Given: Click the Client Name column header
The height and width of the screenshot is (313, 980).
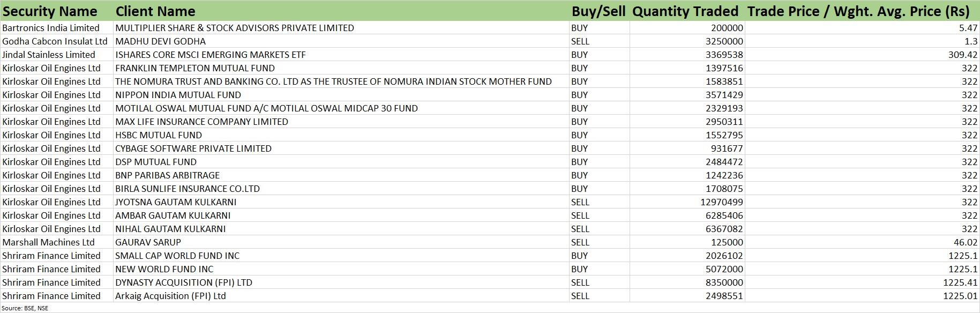Looking at the screenshot, I should [x=155, y=11].
